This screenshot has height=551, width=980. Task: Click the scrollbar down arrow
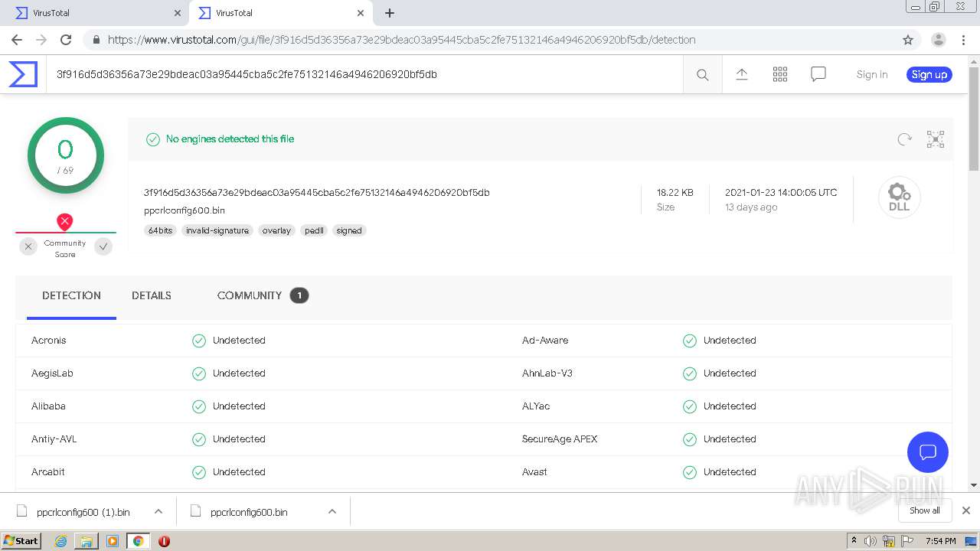[x=974, y=485]
